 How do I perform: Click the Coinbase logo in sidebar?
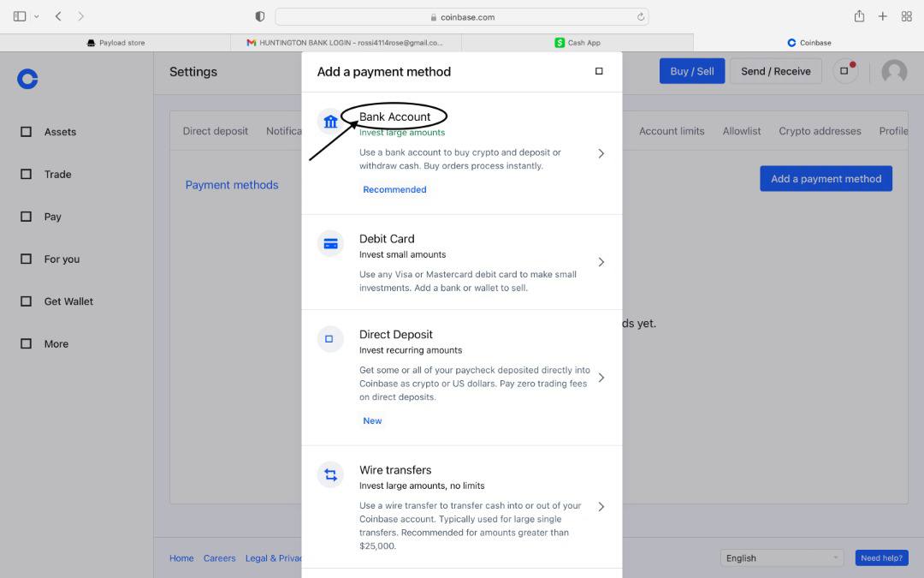[x=27, y=79]
